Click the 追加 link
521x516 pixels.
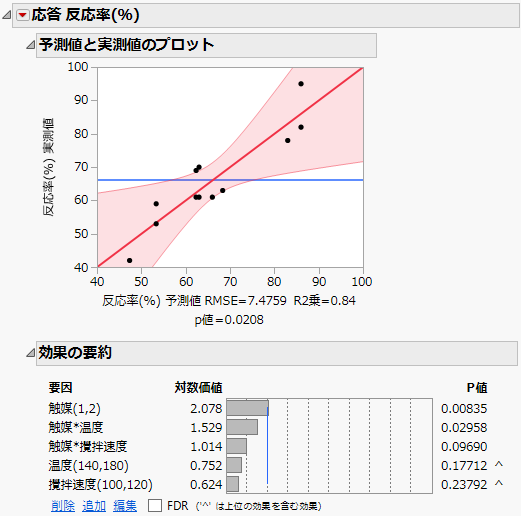(94, 506)
